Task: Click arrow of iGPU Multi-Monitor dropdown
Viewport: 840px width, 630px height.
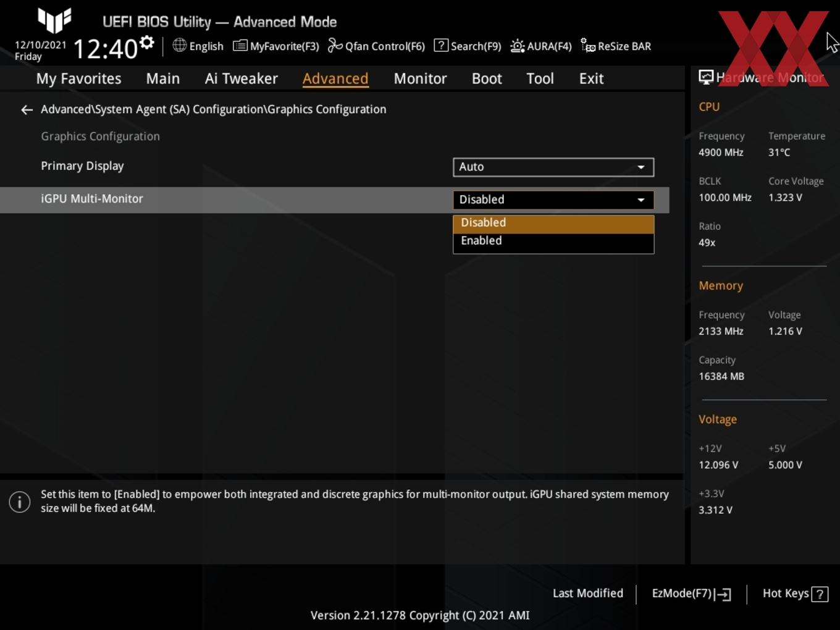Action: tap(641, 200)
